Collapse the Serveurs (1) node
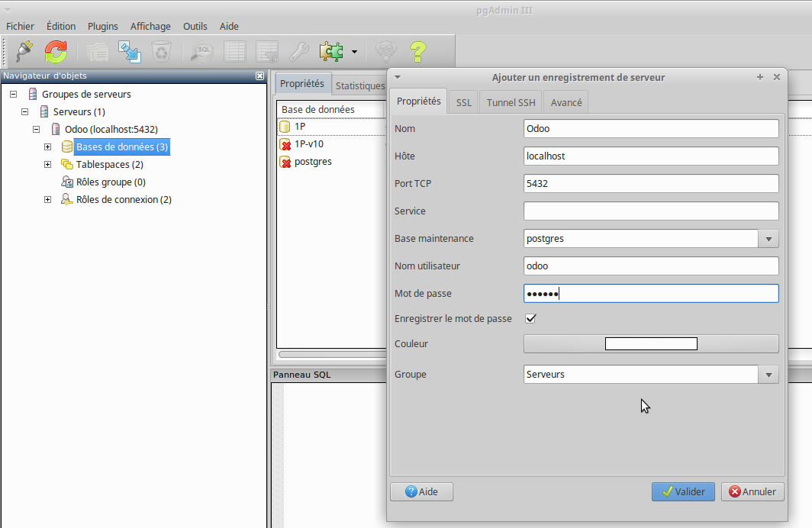This screenshot has height=528, width=812. tap(25, 112)
